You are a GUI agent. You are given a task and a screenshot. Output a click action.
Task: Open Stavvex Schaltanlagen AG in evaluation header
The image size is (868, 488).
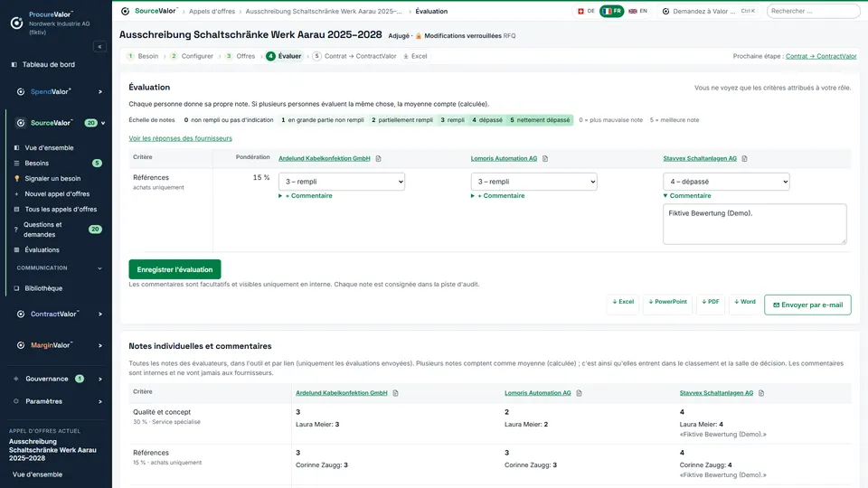700,159
